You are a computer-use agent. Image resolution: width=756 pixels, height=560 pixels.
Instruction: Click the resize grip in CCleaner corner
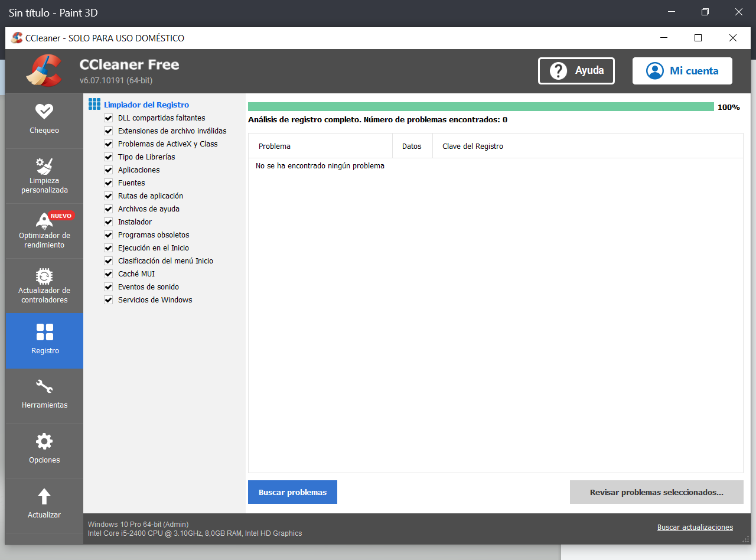click(x=745, y=539)
